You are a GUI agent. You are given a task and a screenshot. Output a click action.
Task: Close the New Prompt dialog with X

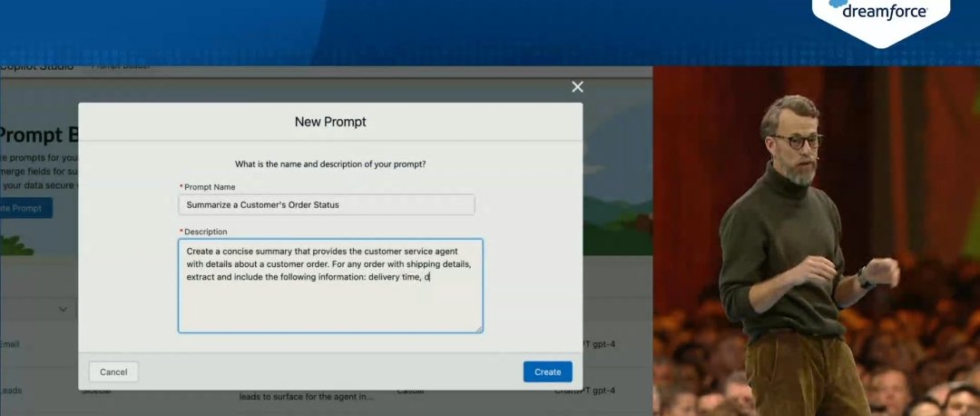coord(577,87)
